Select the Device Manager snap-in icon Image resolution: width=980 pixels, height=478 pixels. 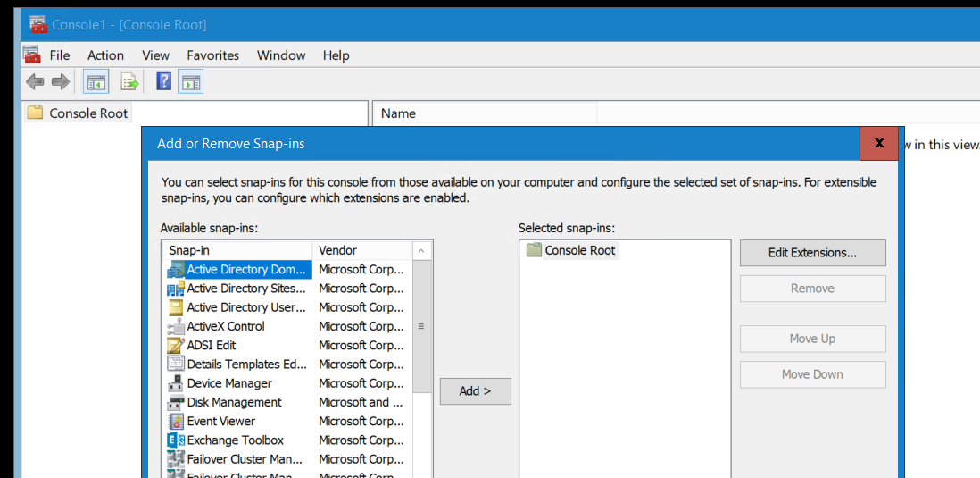[176, 383]
